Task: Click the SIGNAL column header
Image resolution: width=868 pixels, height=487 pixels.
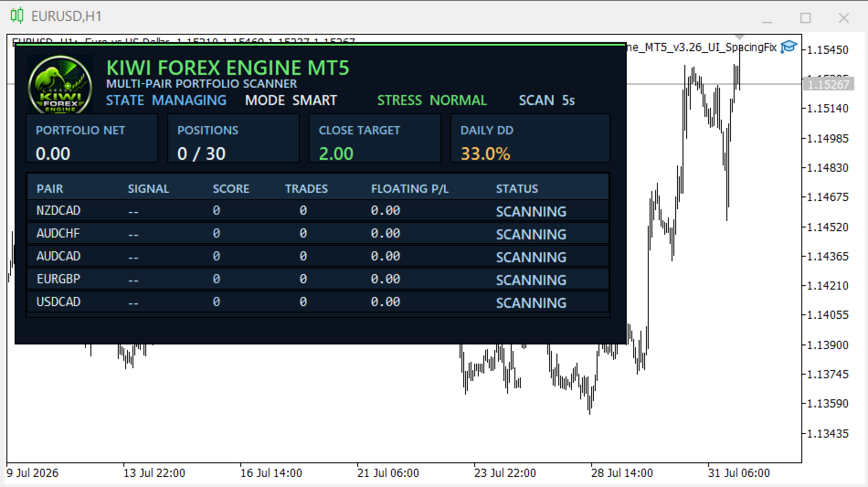Action: (148, 189)
